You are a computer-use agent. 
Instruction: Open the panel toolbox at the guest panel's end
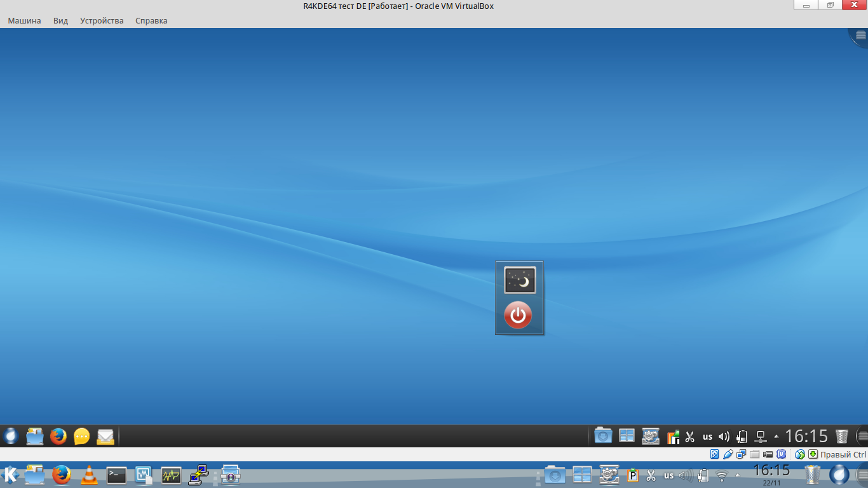pyautogui.click(x=862, y=436)
